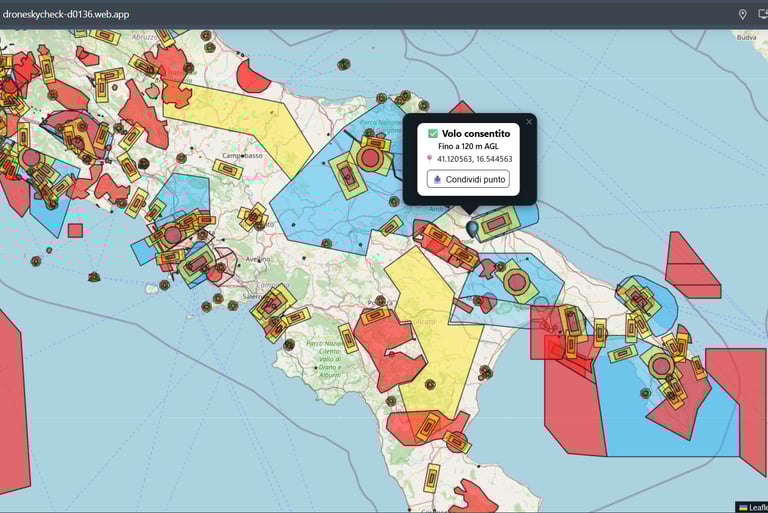Screen dimensions: 768x513
Task: Click the share icon inside Condividi punto
Action: 437,179
